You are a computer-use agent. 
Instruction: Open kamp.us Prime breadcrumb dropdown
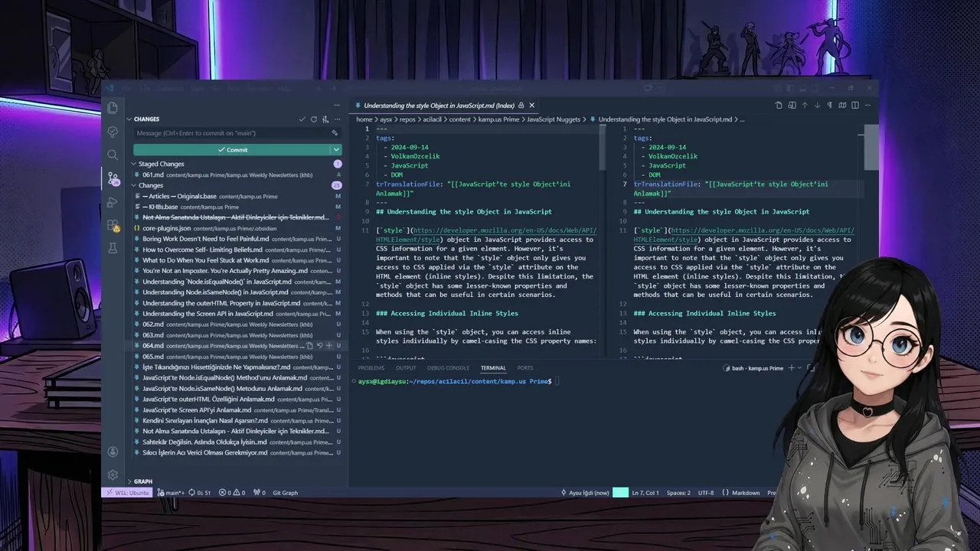click(x=498, y=119)
